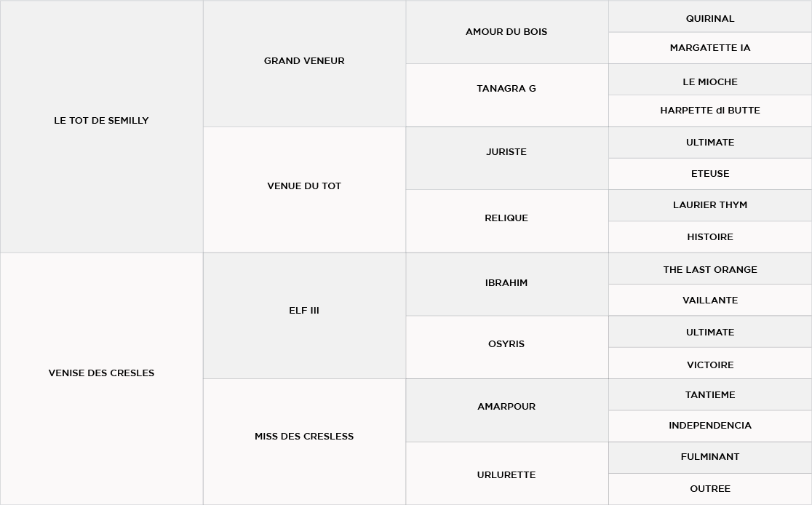Select the URLURETTE cell

click(x=506, y=475)
